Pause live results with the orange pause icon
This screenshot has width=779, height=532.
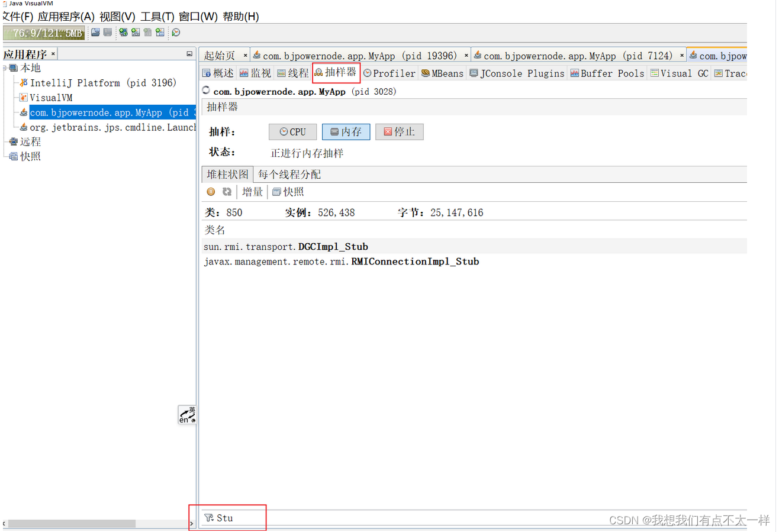point(211,192)
